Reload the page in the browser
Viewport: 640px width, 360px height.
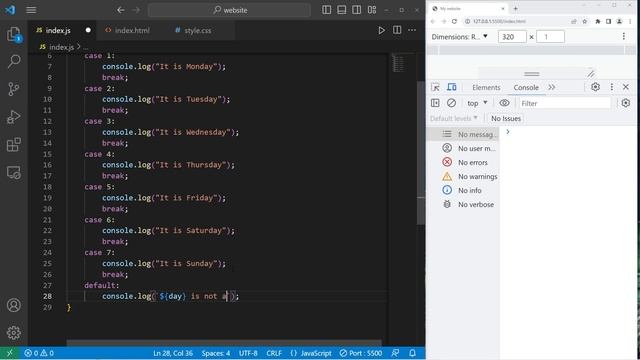tap(454, 21)
